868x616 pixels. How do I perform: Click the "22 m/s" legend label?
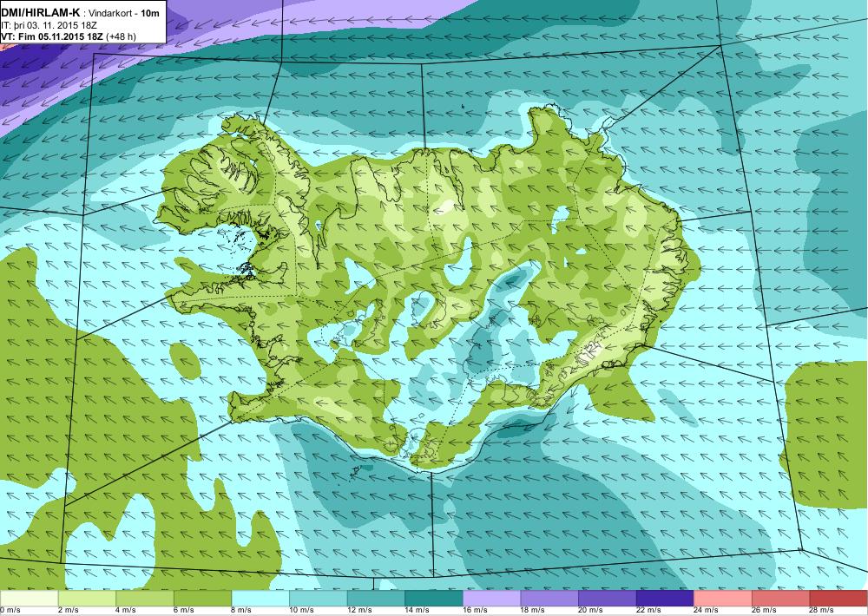coord(648,611)
